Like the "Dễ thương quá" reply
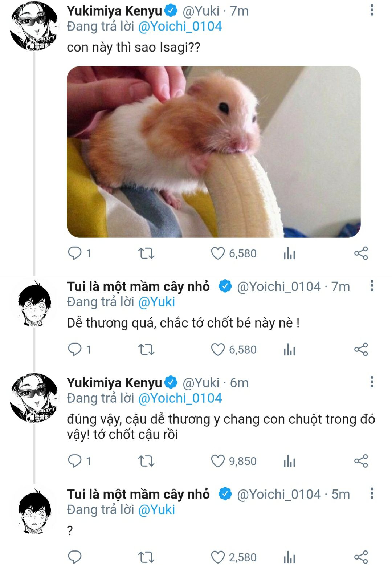Screen dimensions: 392x565 pyautogui.click(x=218, y=350)
